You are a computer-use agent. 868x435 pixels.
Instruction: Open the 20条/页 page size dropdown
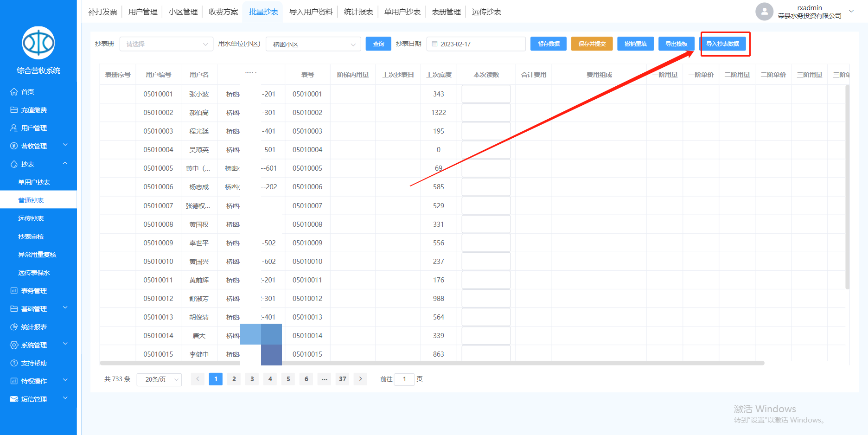pos(159,379)
